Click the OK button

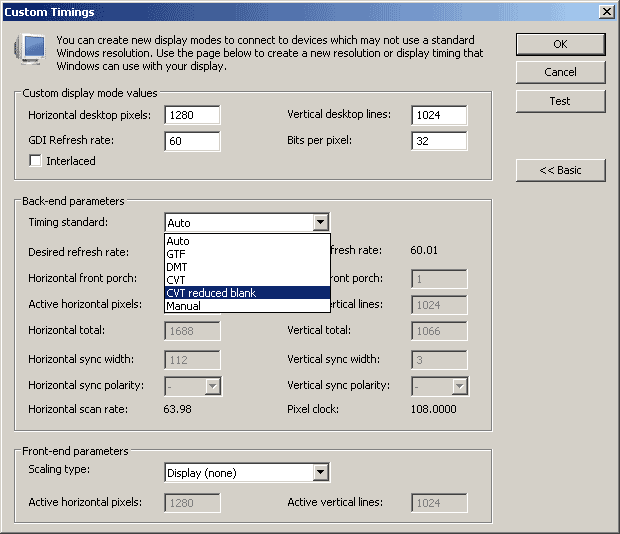[561, 44]
